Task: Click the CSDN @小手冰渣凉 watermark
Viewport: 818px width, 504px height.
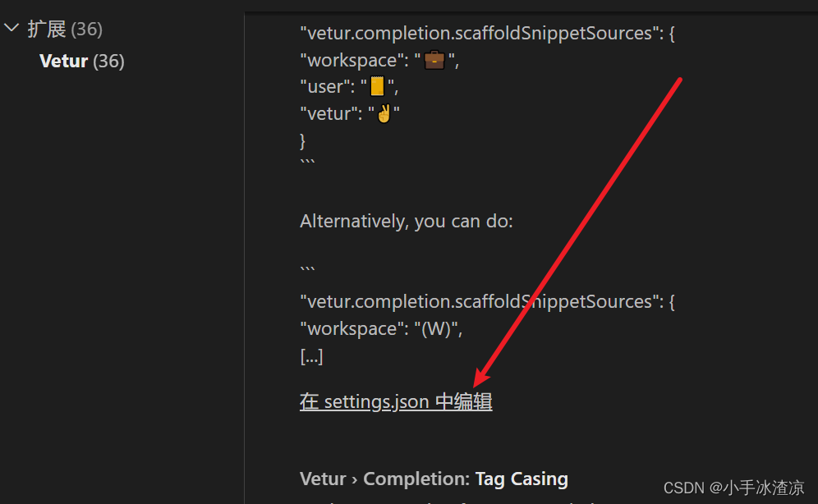Action: pos(733,488)
